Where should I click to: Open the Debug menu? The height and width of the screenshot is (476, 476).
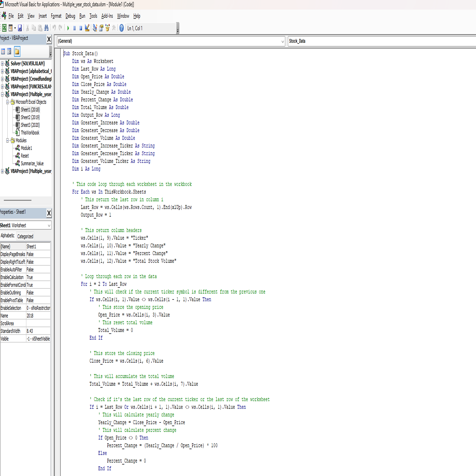(x=70, y=16)
